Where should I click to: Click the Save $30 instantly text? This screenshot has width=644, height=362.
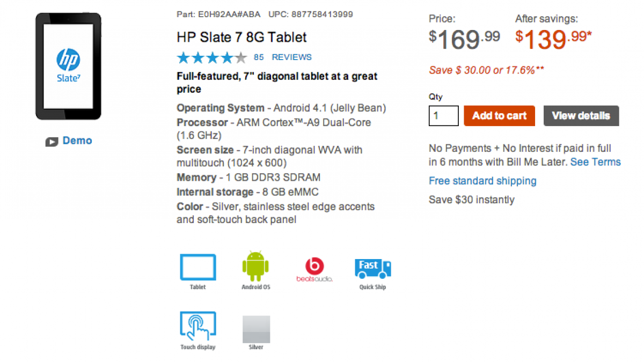pos(471,200)
